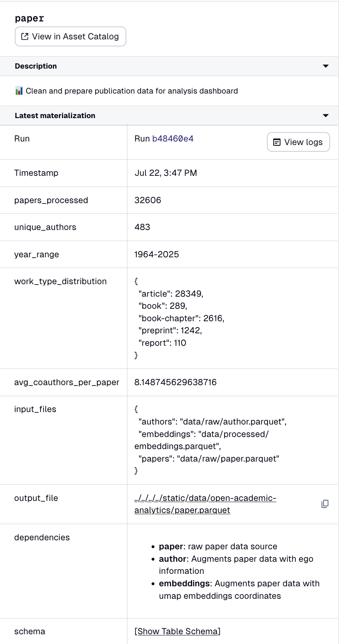Open View in Asset Catalog button
This screenshot has width=339, height=644.
tap(71, 37)
